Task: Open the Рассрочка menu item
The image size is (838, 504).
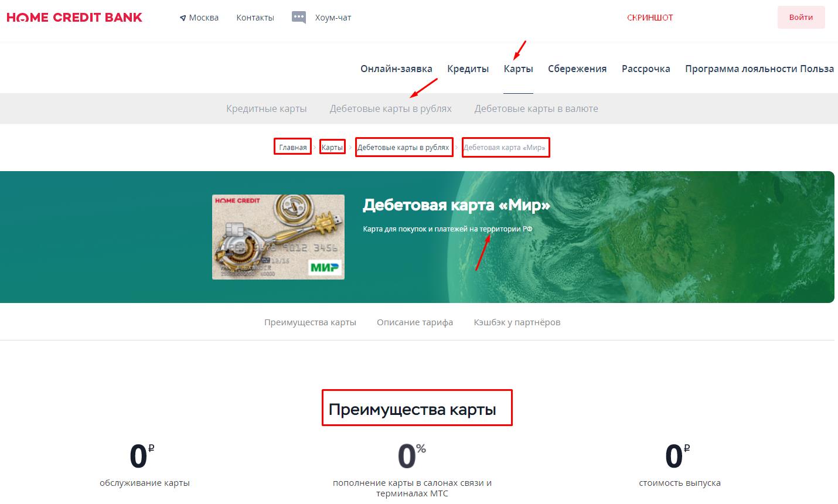Action: [x=646, y=69]
